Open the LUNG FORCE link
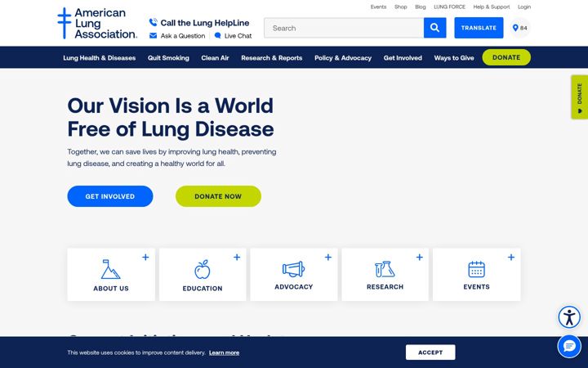 (449, 7)
